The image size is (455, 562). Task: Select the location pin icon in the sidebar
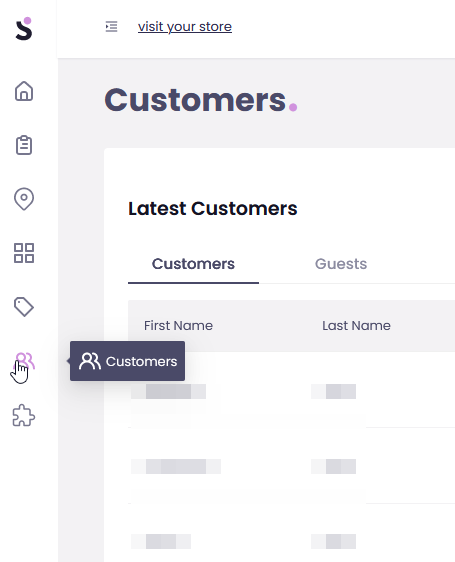point(24,199)
